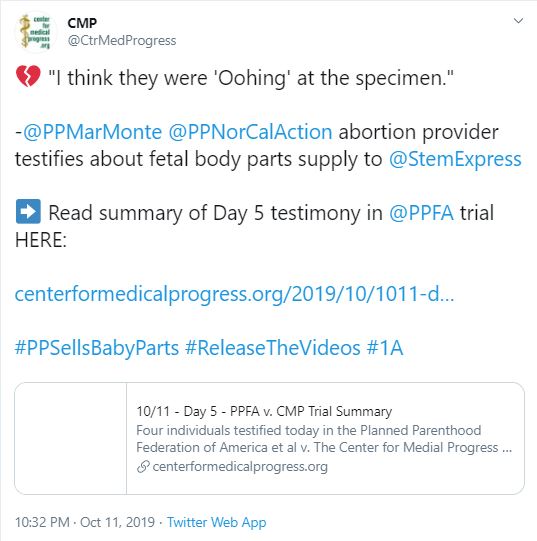537x541 pixels.
Task: Open the Day 5 Trial Summary card title
Action: (x=264, y=411)
